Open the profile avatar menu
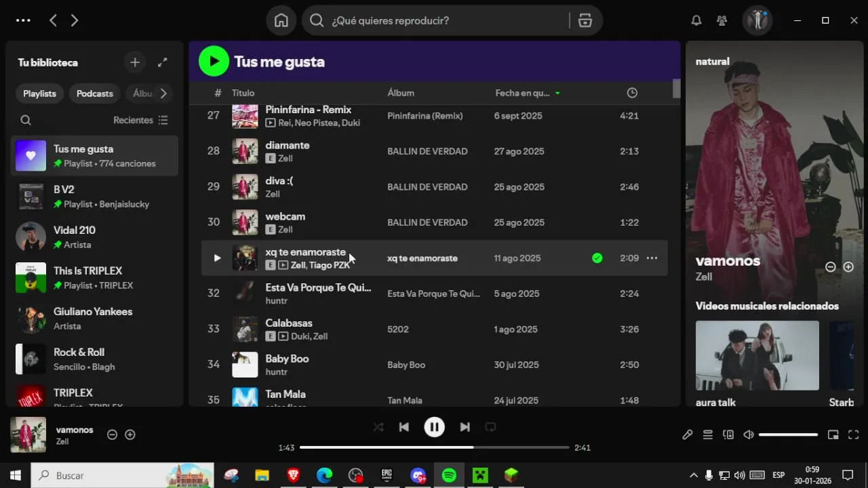This screenshot has width=868, height=488. click(x=757, y=20)
